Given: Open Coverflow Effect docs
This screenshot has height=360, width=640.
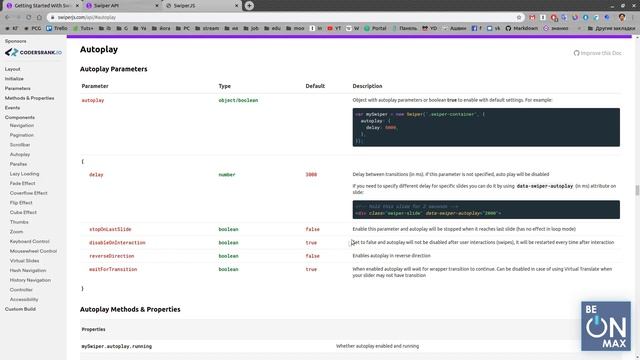Looking at the screenshot, I should 29,193.
